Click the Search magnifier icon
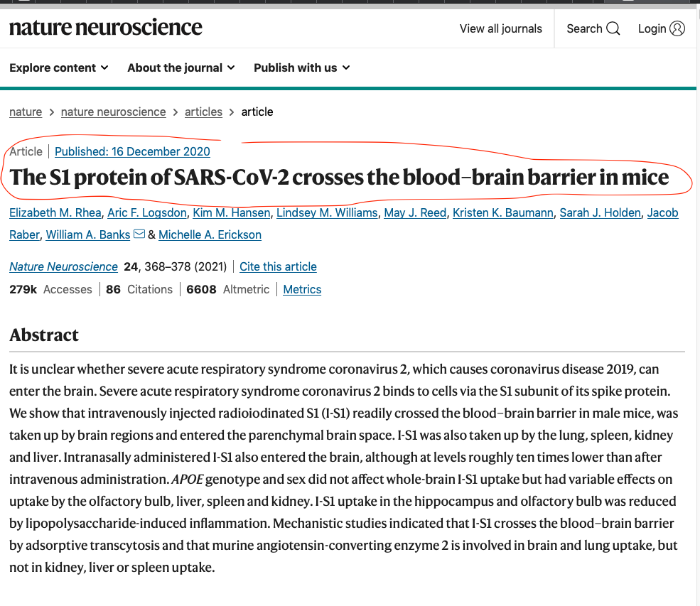This screenshot has height=606, width=700. [613, 29]
